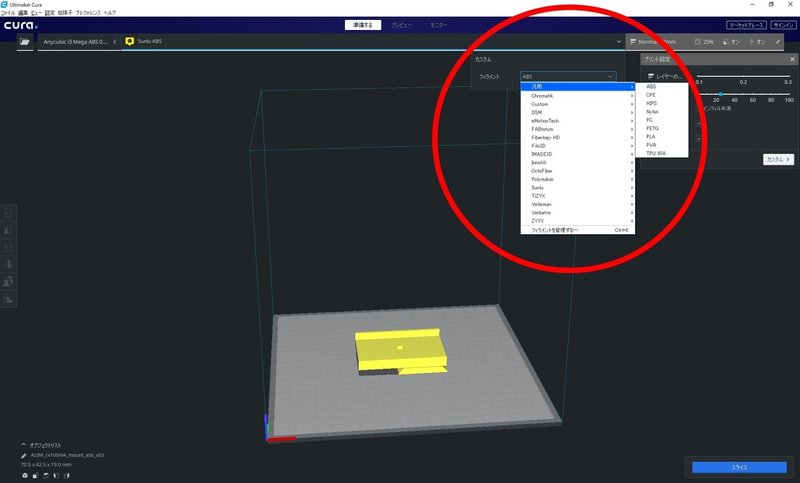Choose PLA from generic materials submenu
The image size is (800, 483).
662,137
